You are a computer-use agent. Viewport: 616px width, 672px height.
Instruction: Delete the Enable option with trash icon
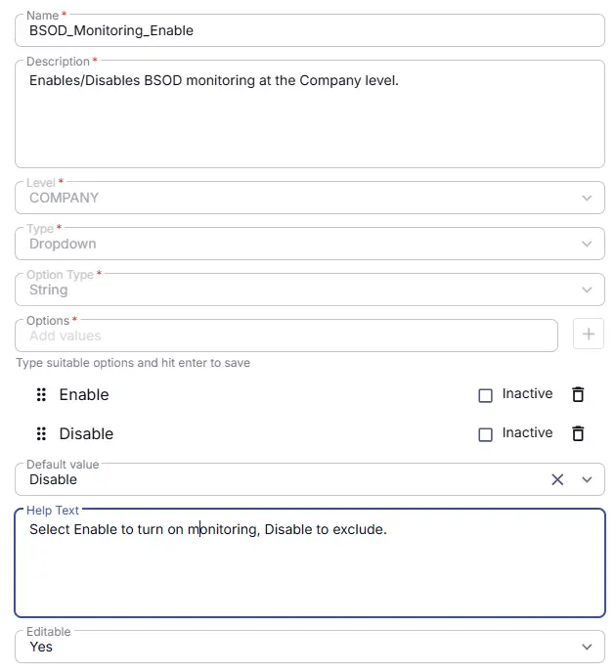(578, 394)
